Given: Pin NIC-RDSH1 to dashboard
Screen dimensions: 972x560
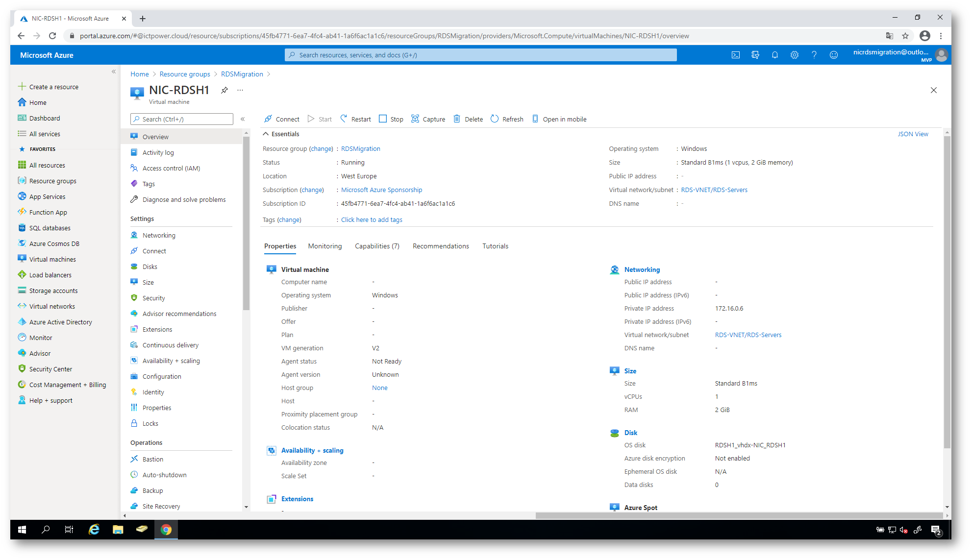Looking at the screenshot, I should click(224, 90).
